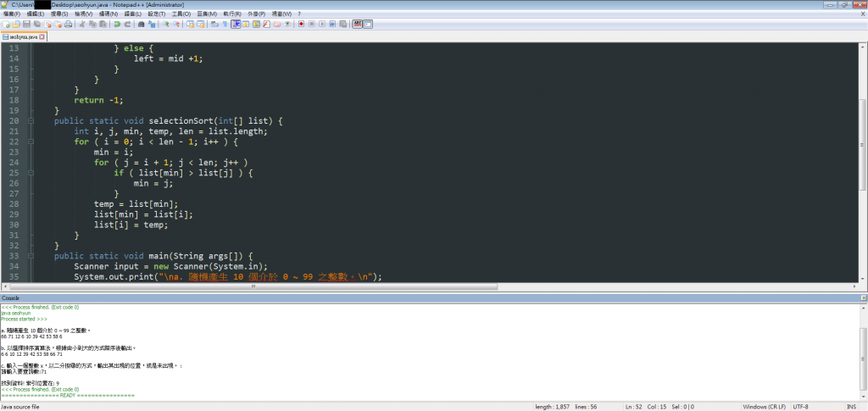Toggle synchronized horizontal scrolling icon
Image resolution: width=868 pixels, height=411 pixels.
[x=200, y=25]
